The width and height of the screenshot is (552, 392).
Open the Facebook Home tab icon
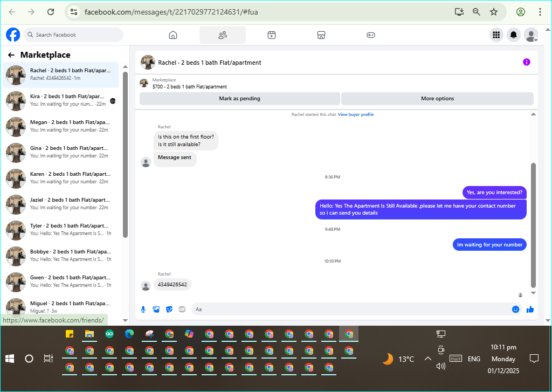[173, 35]
